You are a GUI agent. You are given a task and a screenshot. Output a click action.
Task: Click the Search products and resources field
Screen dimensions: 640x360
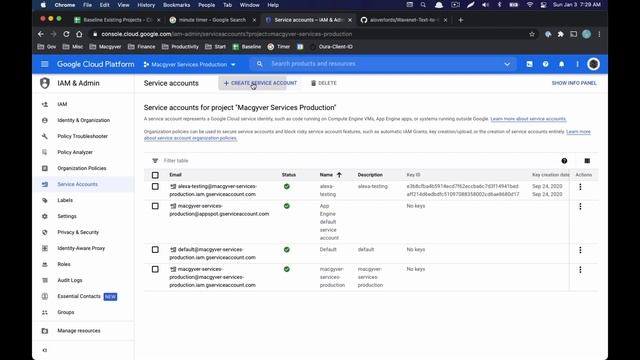point(384,64)
